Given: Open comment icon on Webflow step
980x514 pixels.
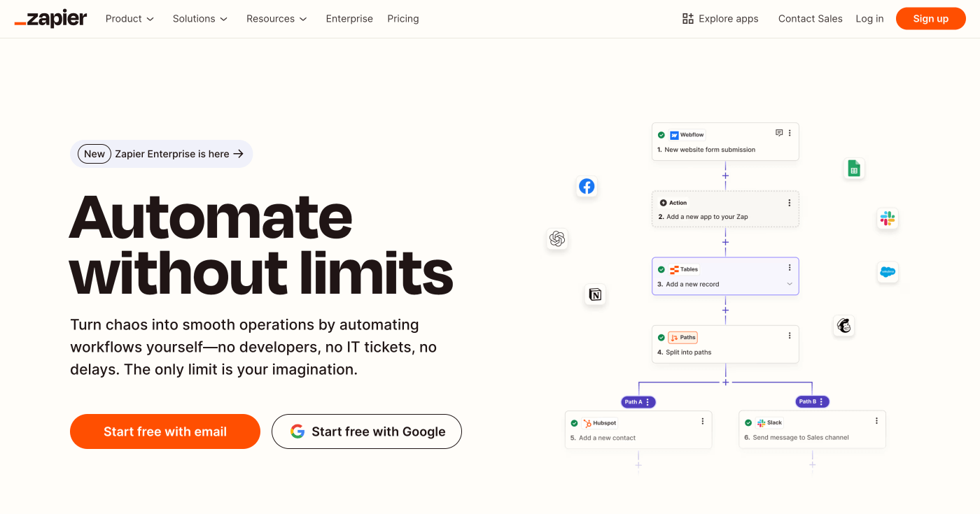Looking at the screenshot, I should coord(779,133).
